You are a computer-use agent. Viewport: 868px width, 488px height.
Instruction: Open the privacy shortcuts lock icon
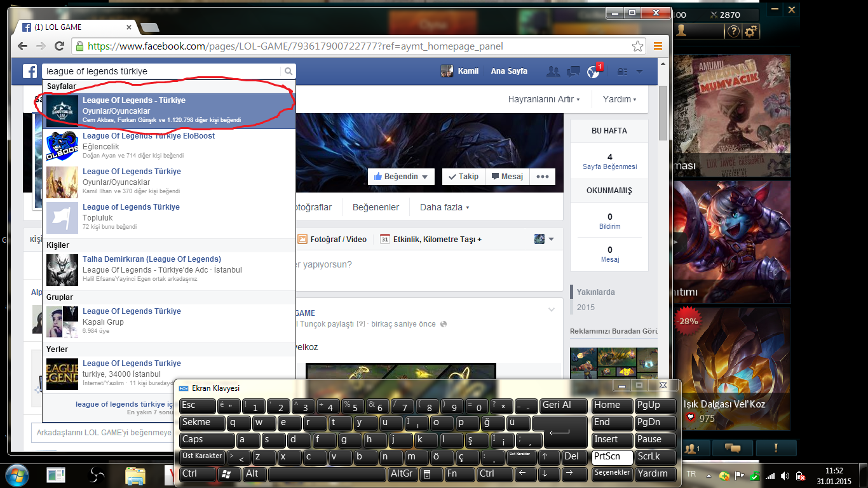[x=623, y=71]
